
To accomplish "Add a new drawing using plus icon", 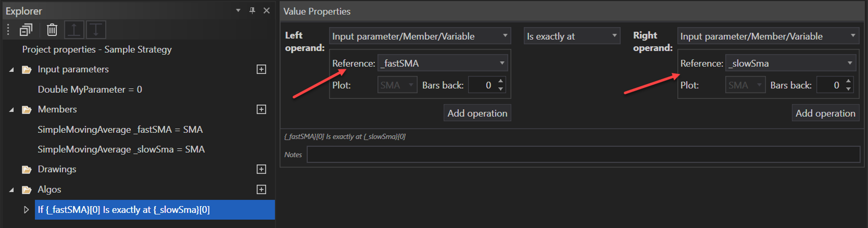I will point(261,169).
